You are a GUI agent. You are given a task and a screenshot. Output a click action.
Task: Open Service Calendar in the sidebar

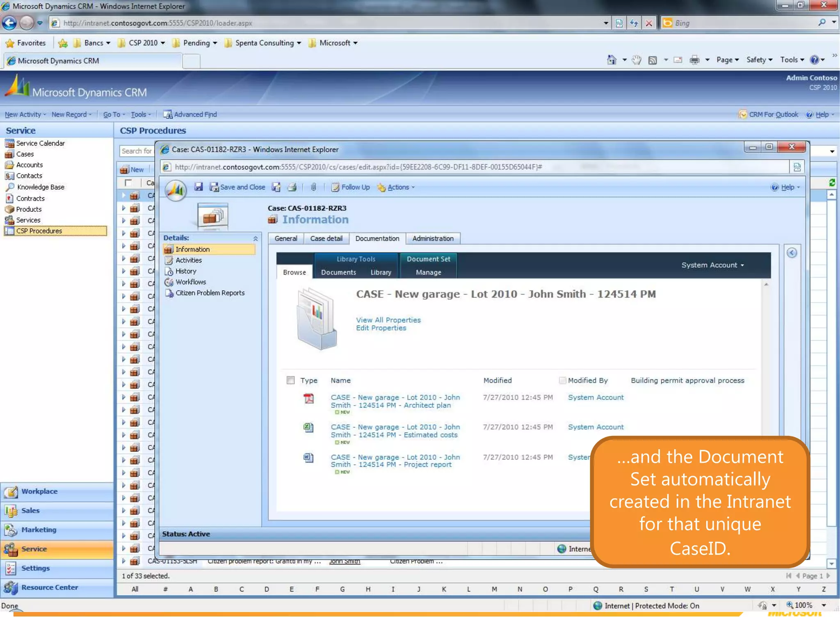(40, 143)
